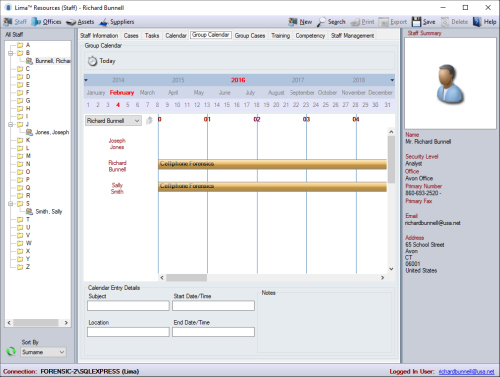This screenshot has width=500, height=377.
Task: Open the Offices section icon
Action: [36, 22]
